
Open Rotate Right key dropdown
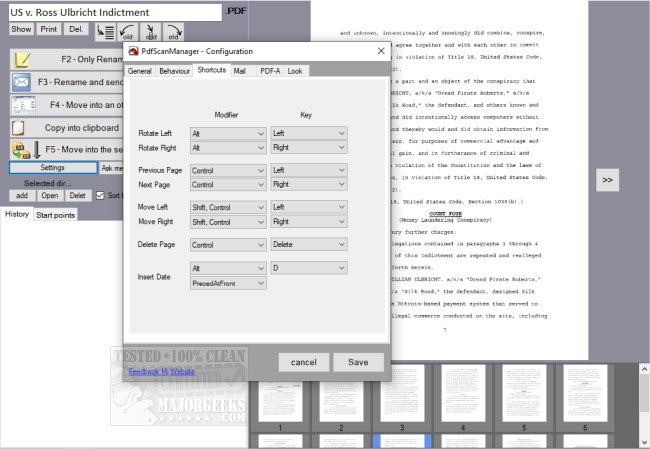coord(309,147)
